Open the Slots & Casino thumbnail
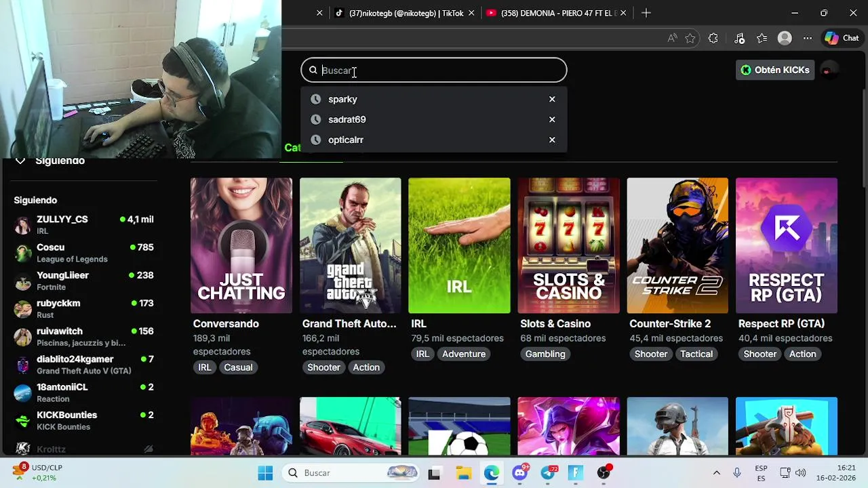The height and width of the screenshot is (488, 868). pos(568,245)
